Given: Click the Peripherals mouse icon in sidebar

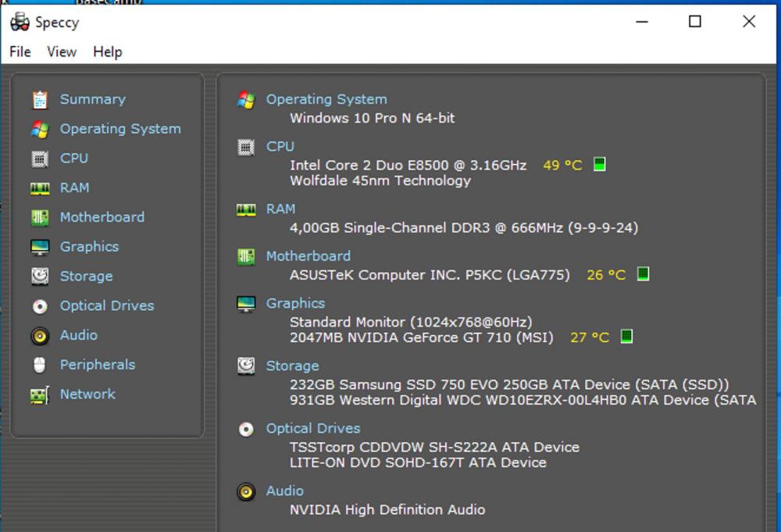Looking at the screenshot, I should point(40,365).
